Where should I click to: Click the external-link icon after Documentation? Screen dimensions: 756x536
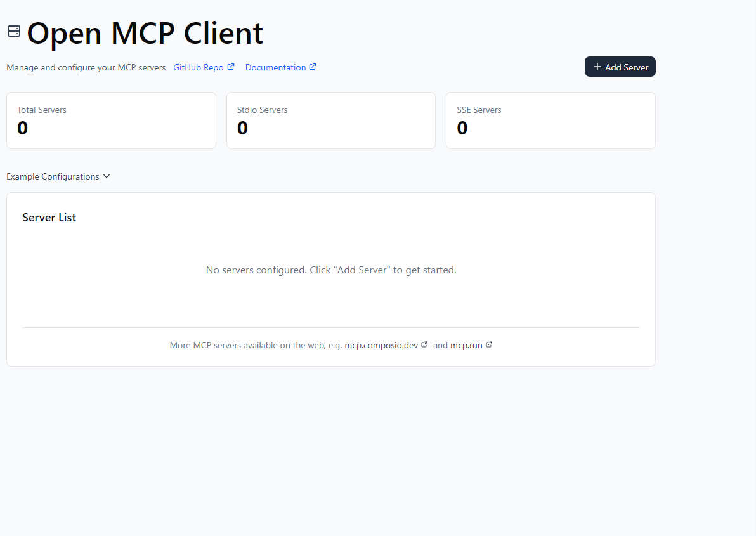tap(313, 67)
